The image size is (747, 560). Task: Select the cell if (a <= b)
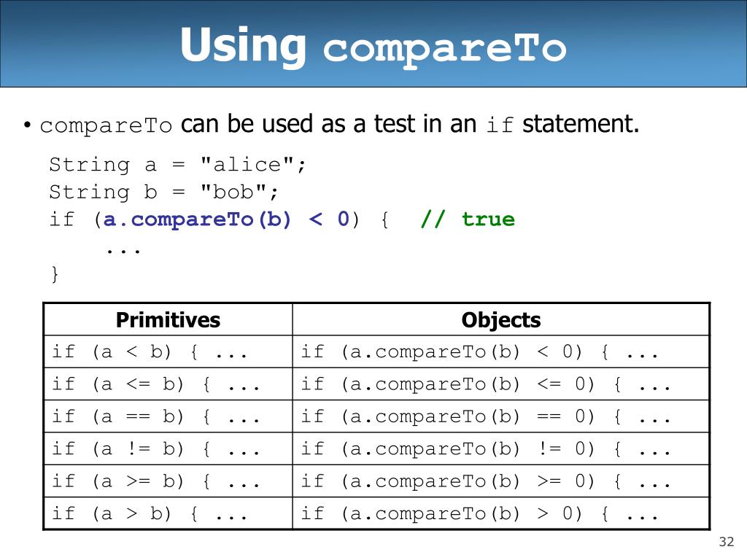[x=169, y=384]
